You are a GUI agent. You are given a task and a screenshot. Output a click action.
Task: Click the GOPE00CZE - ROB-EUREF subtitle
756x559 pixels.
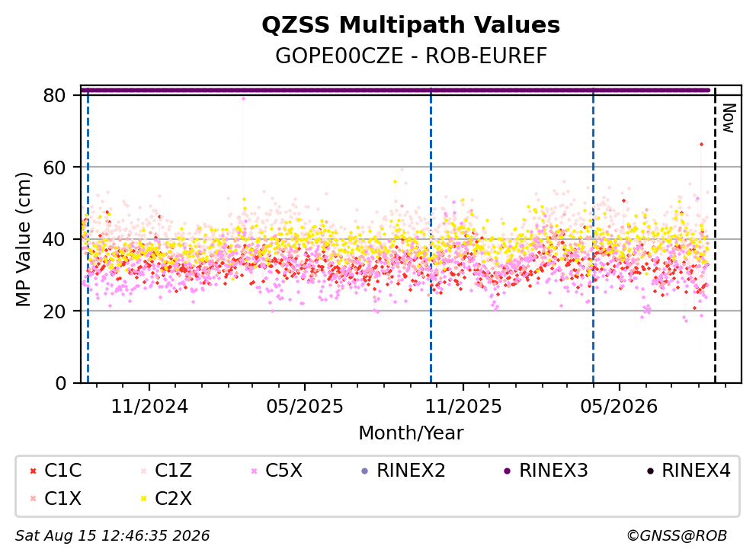(411, 56)
